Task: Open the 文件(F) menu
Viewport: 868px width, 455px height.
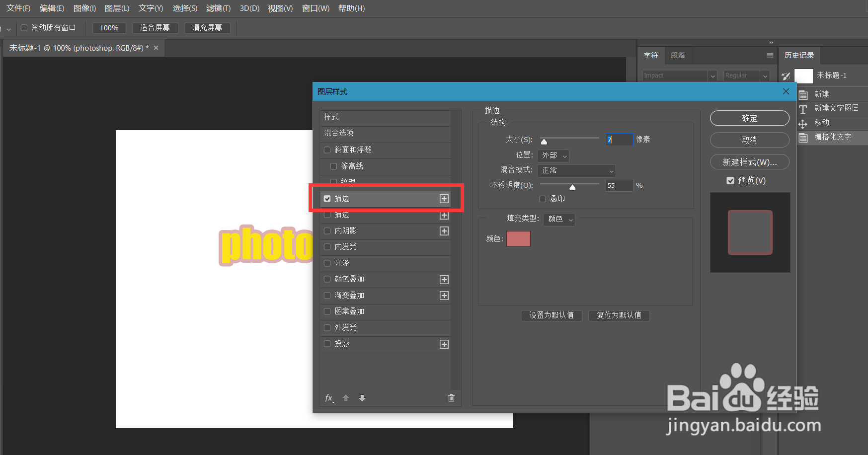Action: point(18,8)
